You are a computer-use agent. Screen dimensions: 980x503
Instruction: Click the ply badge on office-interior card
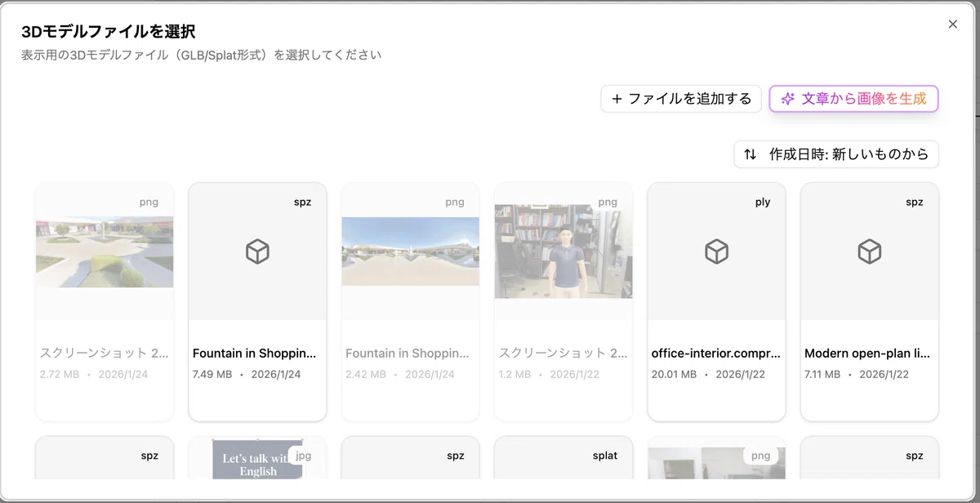[x=763, y=203]
